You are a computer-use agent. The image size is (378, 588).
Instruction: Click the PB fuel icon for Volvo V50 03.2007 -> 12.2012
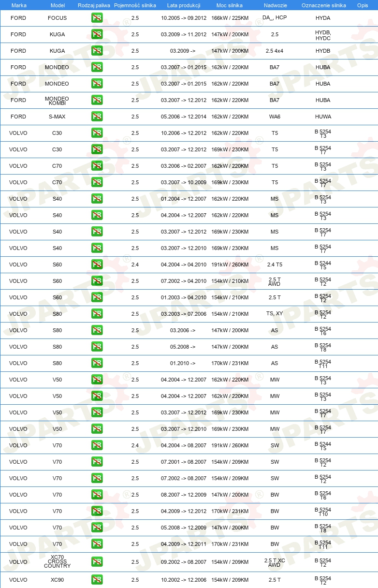97,412
